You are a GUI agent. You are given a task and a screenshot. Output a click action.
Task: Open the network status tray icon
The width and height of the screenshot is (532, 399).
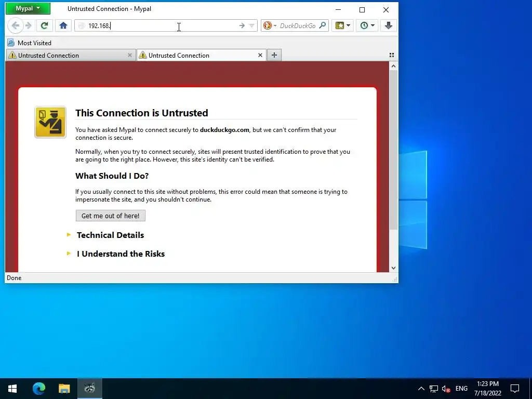coord(434,389)
